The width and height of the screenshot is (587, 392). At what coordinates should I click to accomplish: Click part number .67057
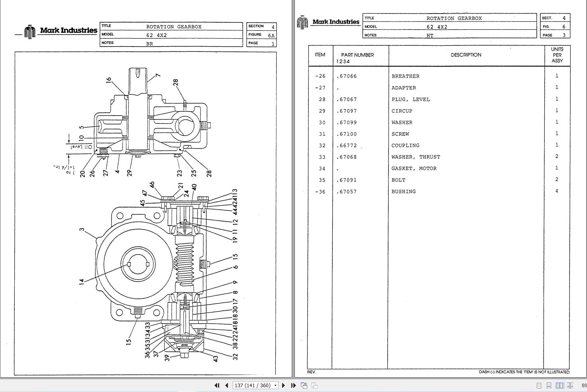(347, 192)
